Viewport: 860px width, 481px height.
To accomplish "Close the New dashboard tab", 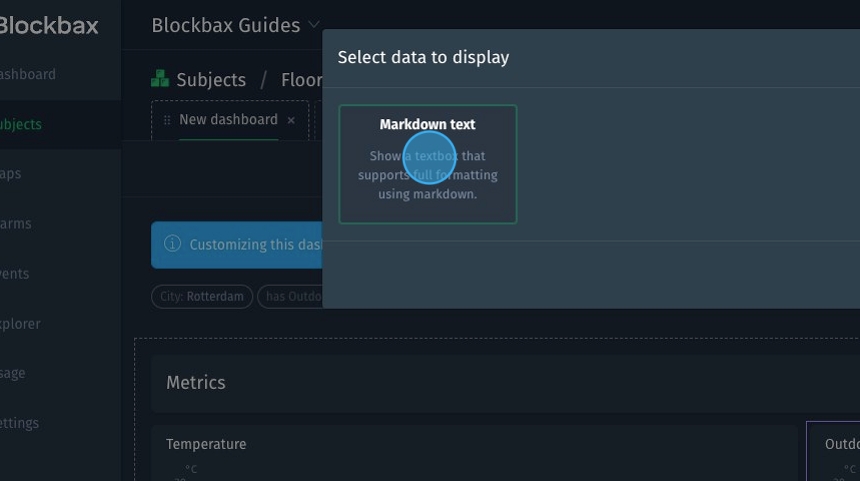I will [291, 120].
